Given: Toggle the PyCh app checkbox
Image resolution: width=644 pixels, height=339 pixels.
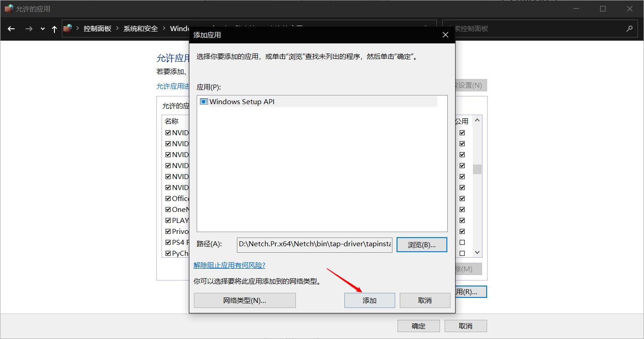Looking at the screenshot, I should [x=168, y=253].
